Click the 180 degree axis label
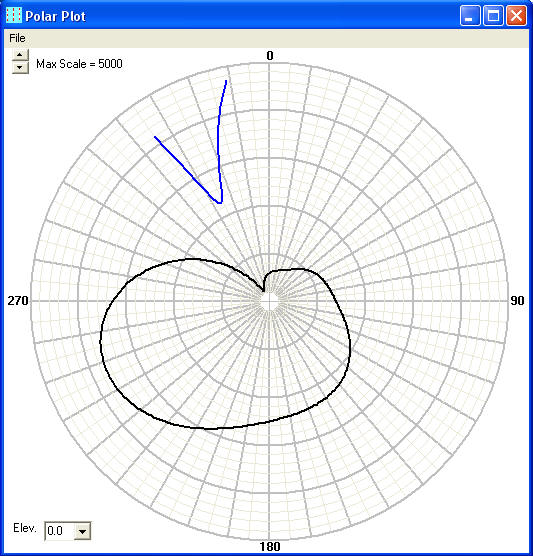Screen dimensions: 533x556 (270, 546)
